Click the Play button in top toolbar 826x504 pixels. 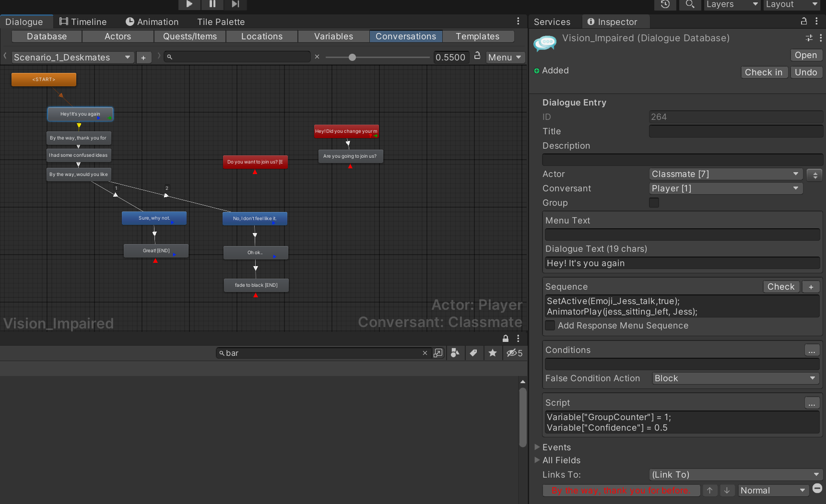pos(189,4)
